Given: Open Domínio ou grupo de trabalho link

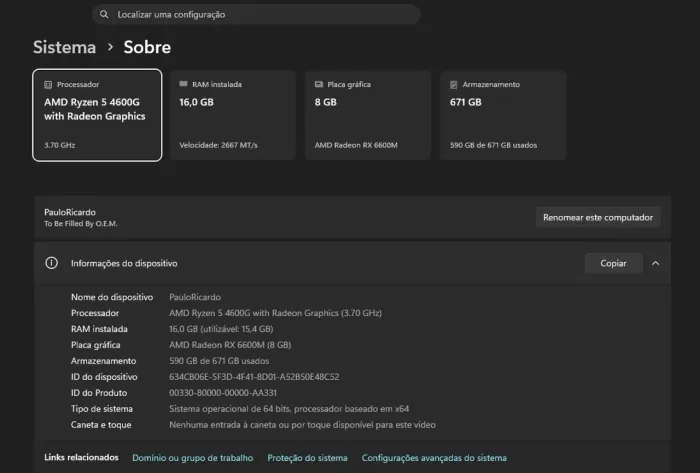Looking at the screenshot, I should [x=192, y=458].
